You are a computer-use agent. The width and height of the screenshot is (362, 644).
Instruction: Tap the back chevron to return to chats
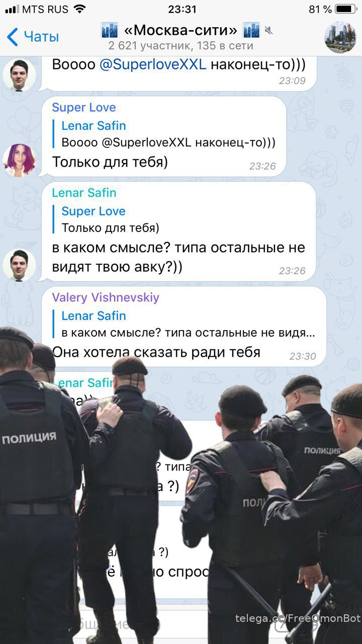coord(13,37)
